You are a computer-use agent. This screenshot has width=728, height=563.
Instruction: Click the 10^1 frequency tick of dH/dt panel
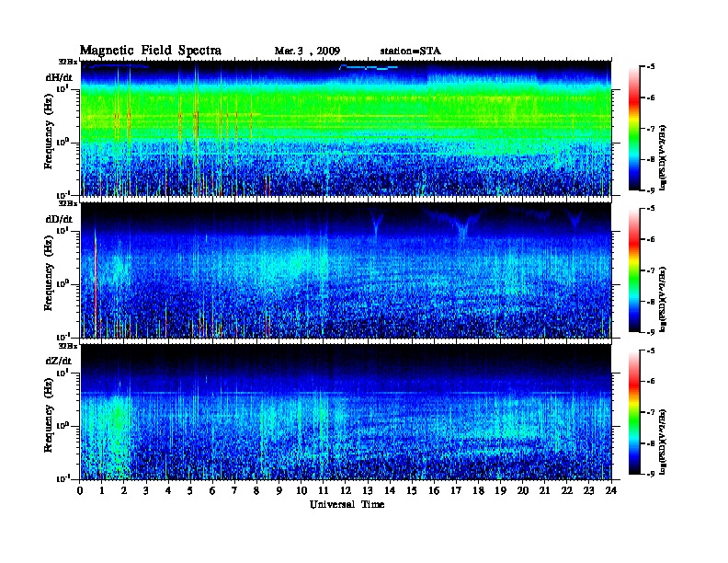point(63,88)
